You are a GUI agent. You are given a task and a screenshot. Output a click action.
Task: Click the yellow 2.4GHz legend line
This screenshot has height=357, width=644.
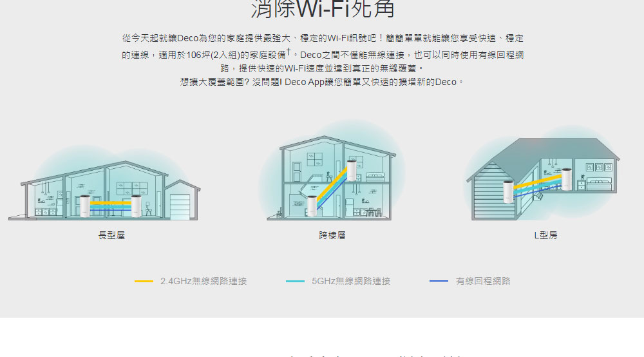coord(144,282)
